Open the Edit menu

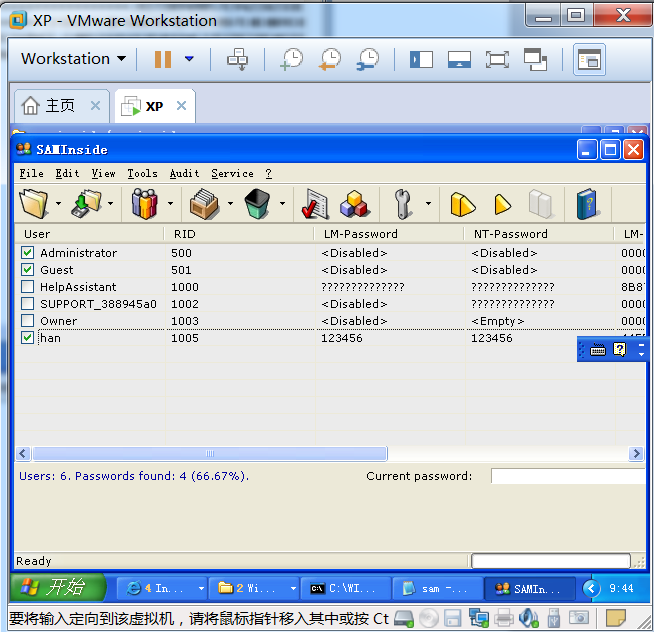coord(67,173)
